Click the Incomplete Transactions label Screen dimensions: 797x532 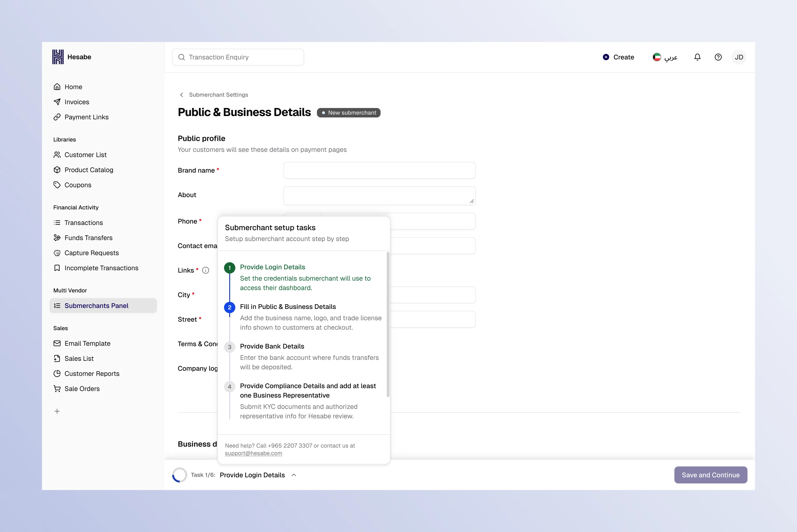[101, 268]
